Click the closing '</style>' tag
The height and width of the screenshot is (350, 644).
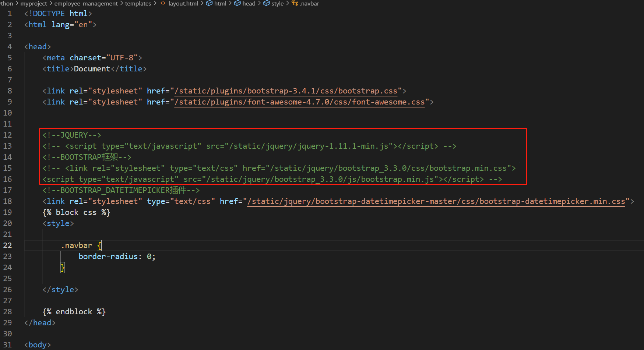coord(60,290)
